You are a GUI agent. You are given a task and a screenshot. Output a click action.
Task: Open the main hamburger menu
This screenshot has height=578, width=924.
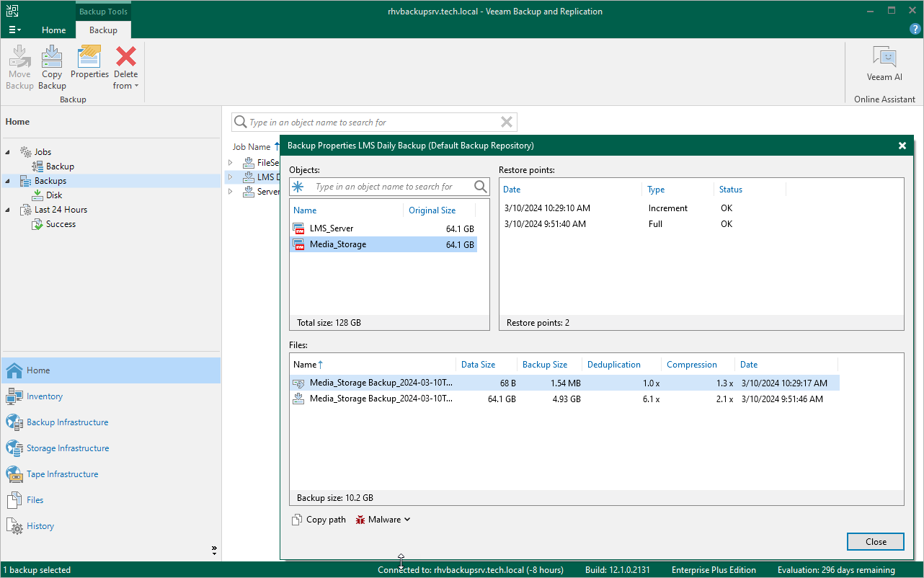point(14,30)
